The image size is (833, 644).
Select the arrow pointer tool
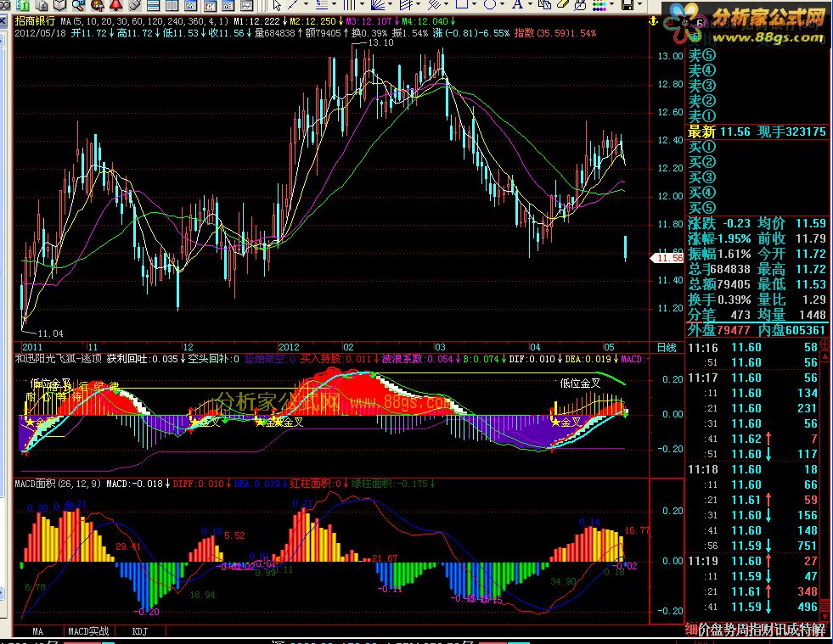click(x=277, y=5)
